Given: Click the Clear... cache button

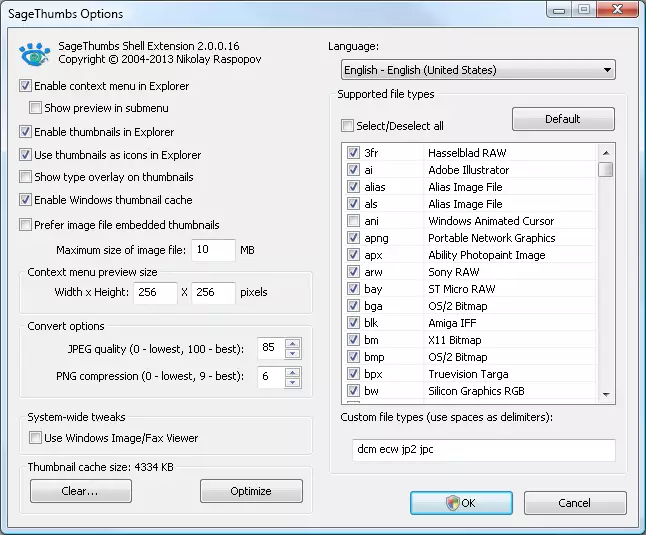Looking at the screenshot, I should point(81,491).
